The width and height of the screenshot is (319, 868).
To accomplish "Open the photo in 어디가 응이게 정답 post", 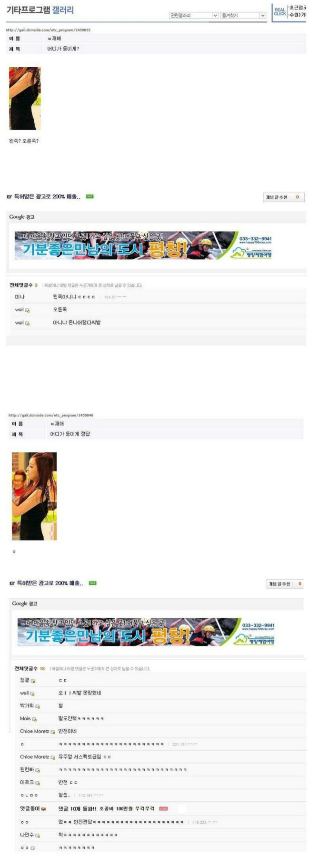I will coord(34,496).
